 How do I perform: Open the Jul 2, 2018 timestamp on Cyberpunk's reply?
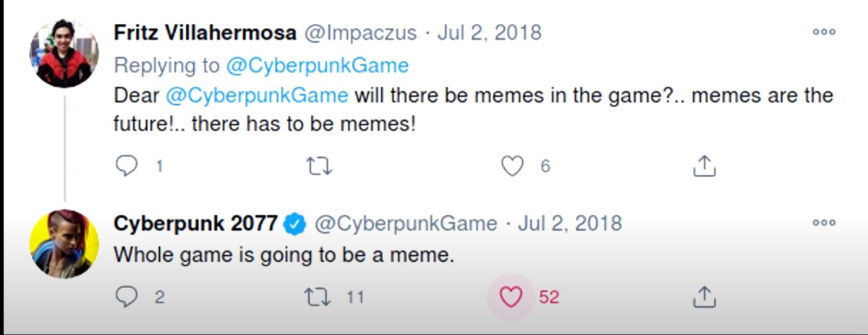[x=570, y=224]
